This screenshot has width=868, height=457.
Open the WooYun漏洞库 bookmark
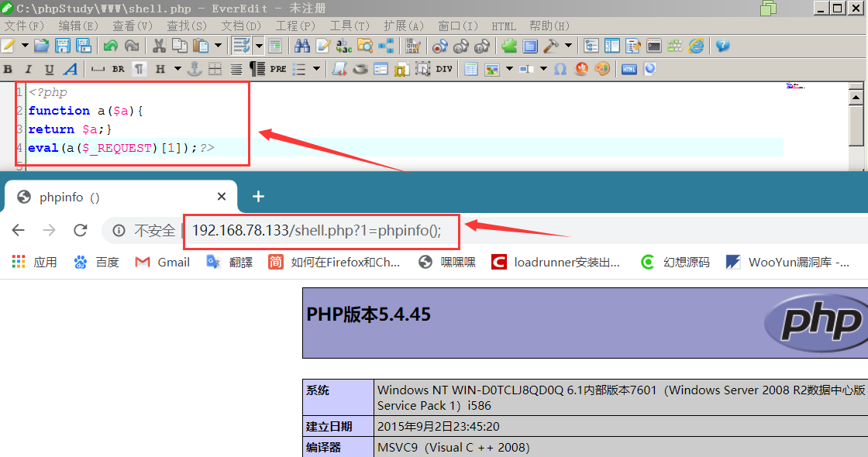[787, 263]
